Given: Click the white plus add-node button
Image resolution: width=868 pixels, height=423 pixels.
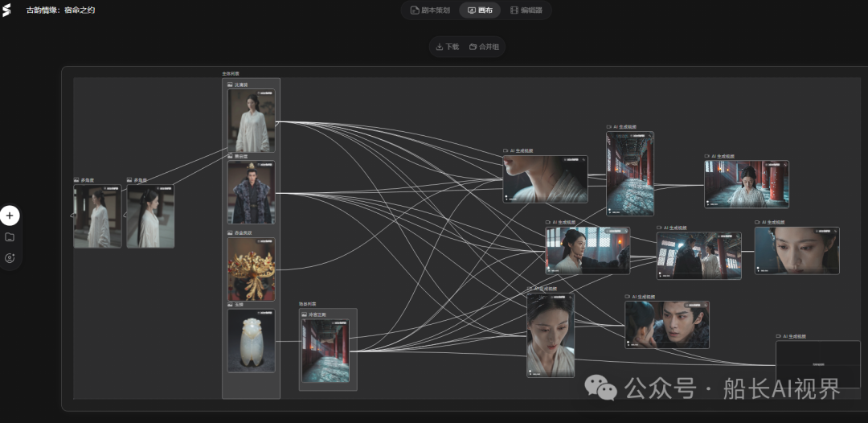Looking at the screenshot, I should pos(10,216).
